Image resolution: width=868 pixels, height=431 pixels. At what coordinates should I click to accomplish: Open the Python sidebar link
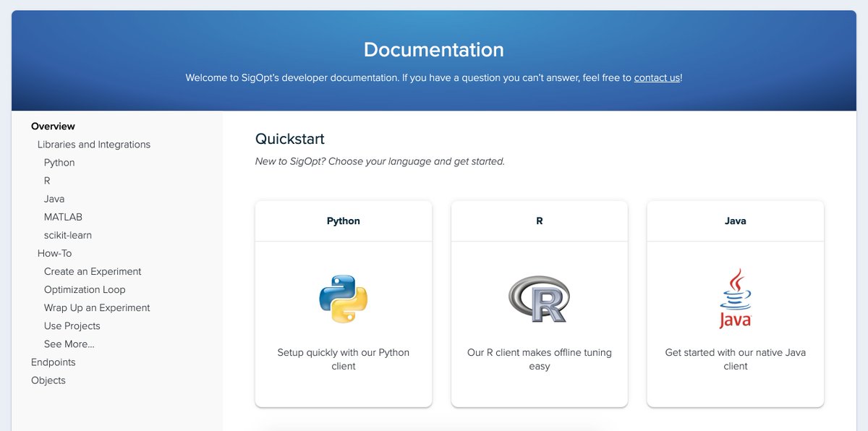coord(59,163)
